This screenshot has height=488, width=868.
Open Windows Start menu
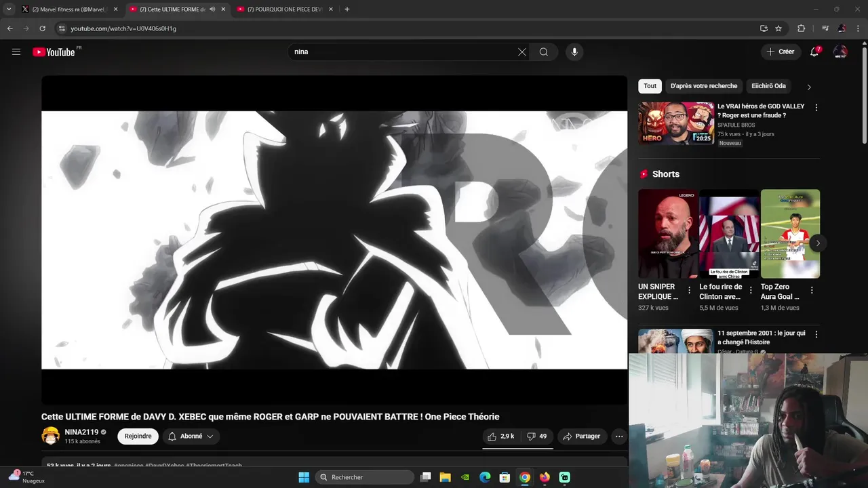click(x=304, y=477)
